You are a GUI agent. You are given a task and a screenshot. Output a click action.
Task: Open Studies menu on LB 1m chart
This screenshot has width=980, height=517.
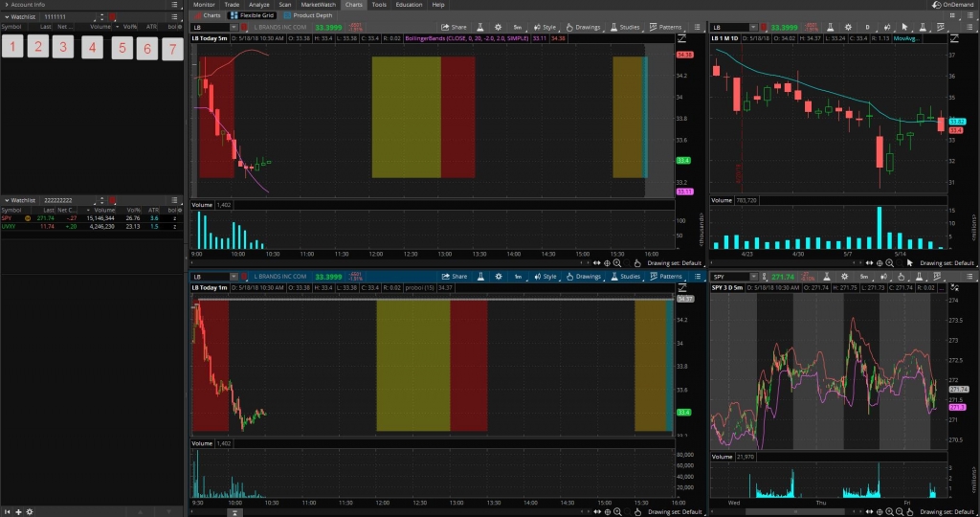(626, 277)
